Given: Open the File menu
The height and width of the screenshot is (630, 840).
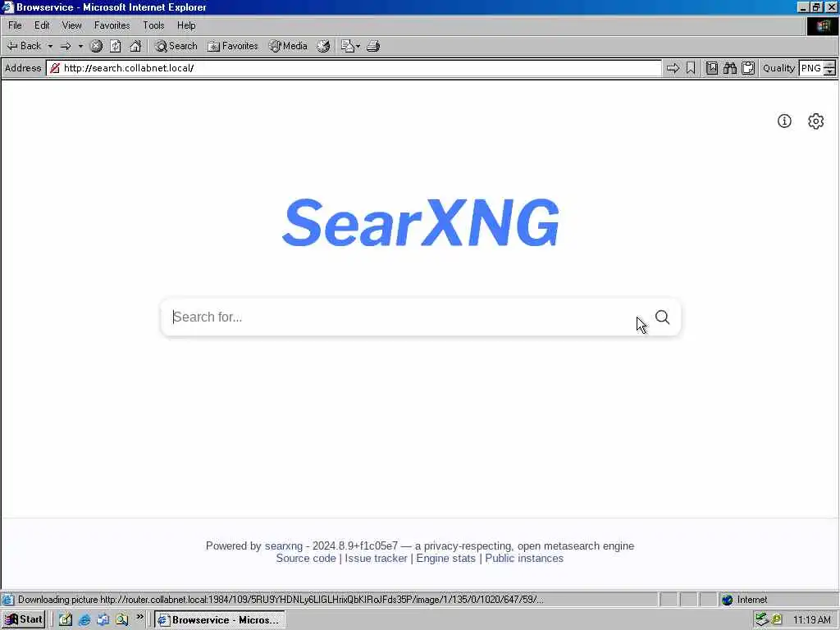Looking at the screenshot, I should pyautogui.click(x=15, y=25).
